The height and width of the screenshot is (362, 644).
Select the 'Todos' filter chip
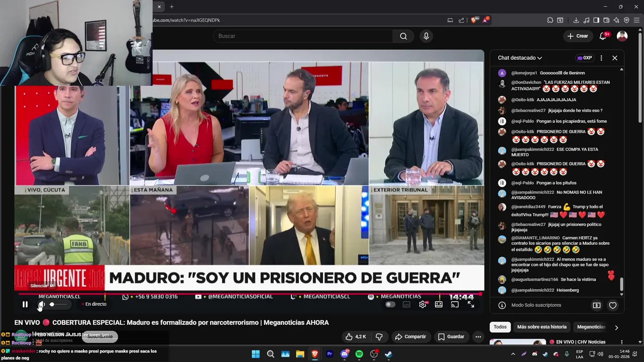tap(500, 327)
